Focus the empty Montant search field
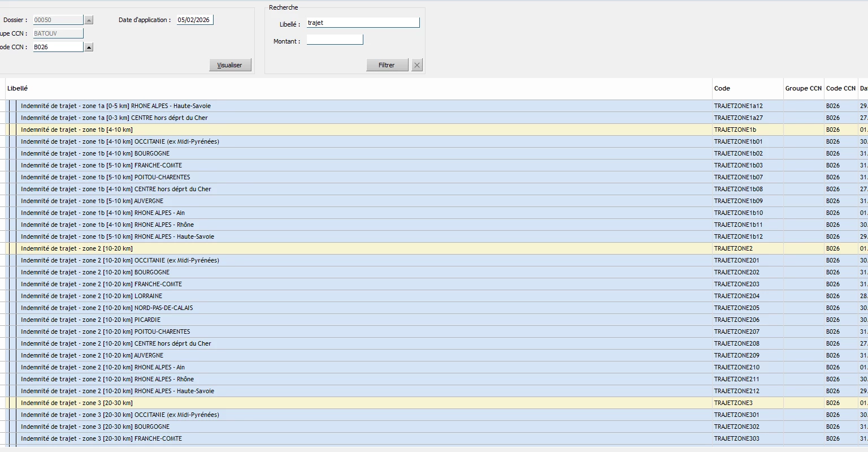868x452 pixels. coord(335,40)
